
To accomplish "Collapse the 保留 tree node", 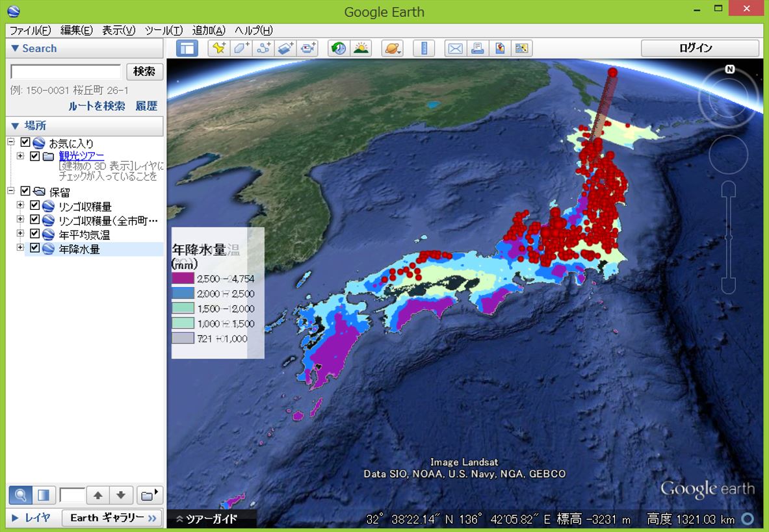I will click(x=11, y=190).
